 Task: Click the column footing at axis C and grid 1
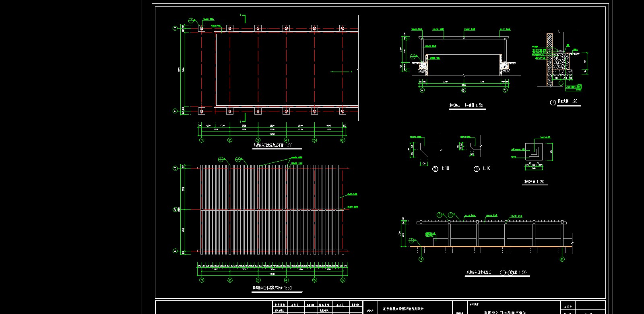[202, 28]
